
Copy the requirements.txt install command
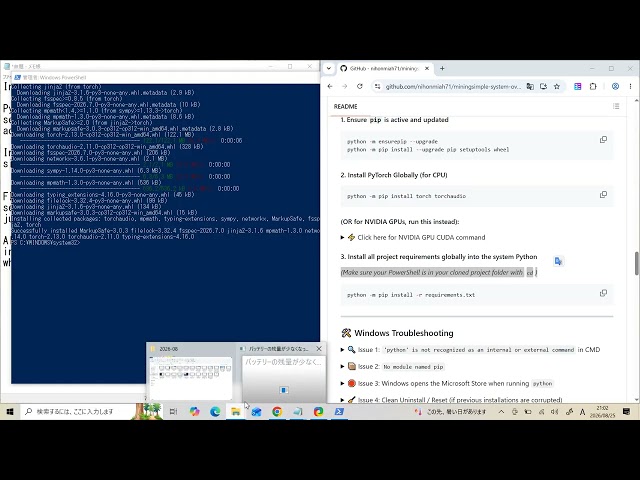point(603,293)
